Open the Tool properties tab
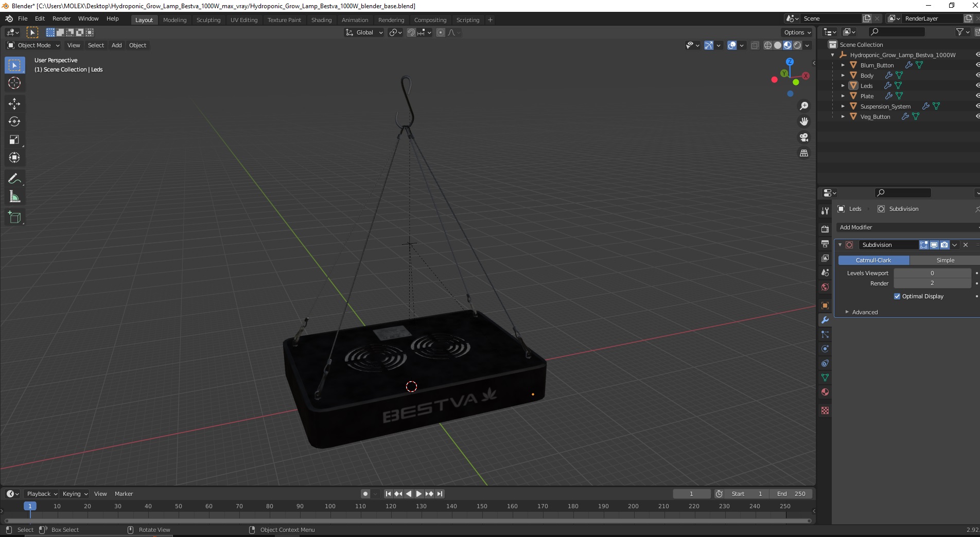This screenshot has height=537, width=980. click(x=825, y=211)
